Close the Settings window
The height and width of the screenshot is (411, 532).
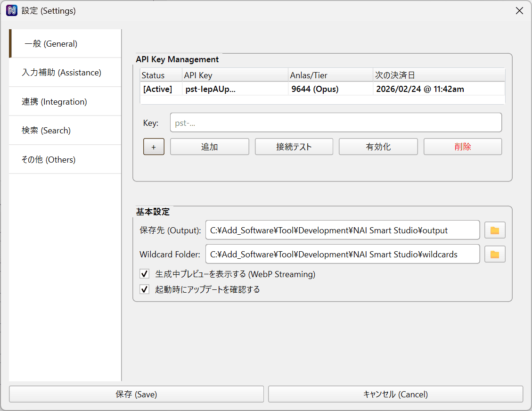pos(519,10)
